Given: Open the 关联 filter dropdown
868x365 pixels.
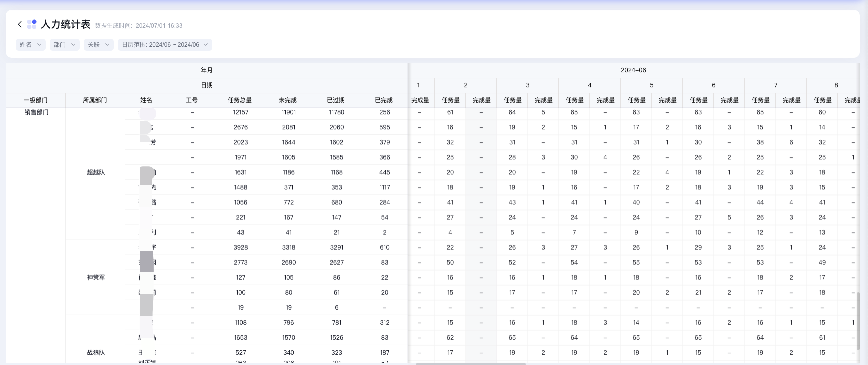Looking at the screenshot, I should point(99,45).
